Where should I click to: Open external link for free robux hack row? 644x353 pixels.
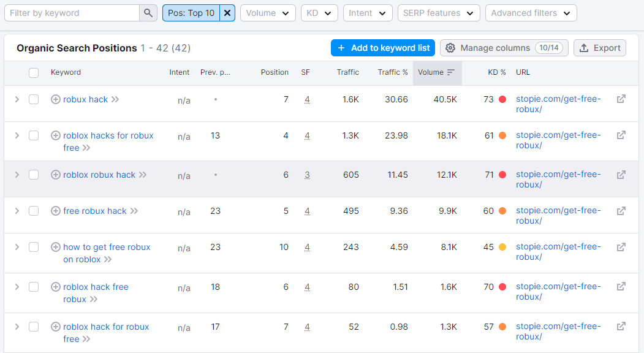point(621,211)
